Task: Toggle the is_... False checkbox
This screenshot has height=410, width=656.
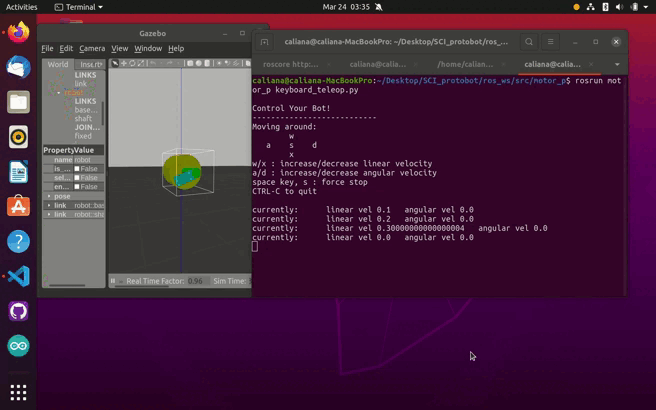Action: click(x=77, y=169)
